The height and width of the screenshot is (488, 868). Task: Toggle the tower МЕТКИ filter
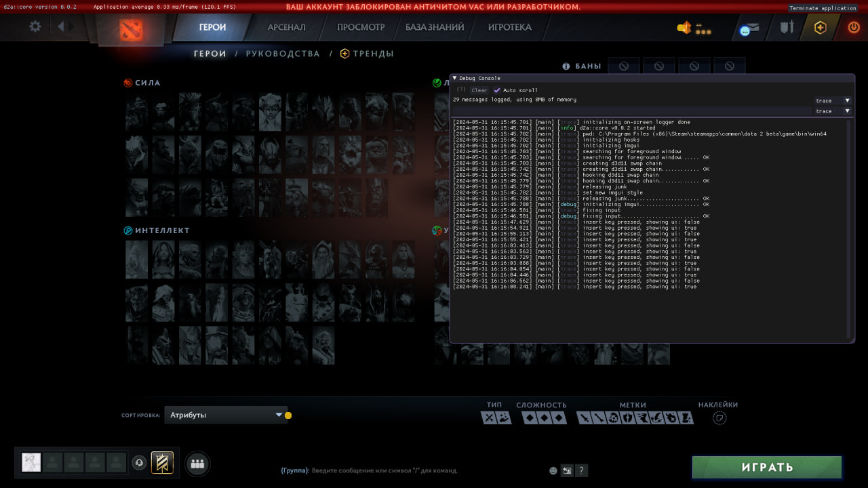click(x=687, y=418)
